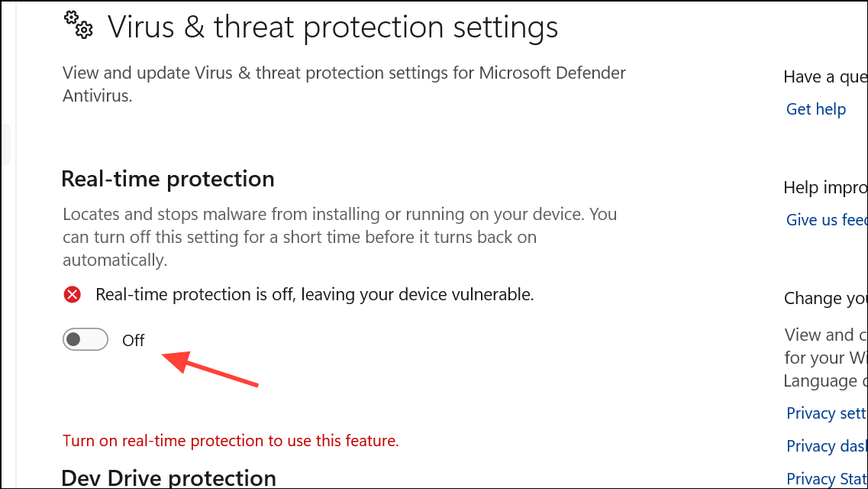The height and width of the screenshot is (489, 868).
Task: Click the red warning about real-time protection feature
Action: pos(231,441)
